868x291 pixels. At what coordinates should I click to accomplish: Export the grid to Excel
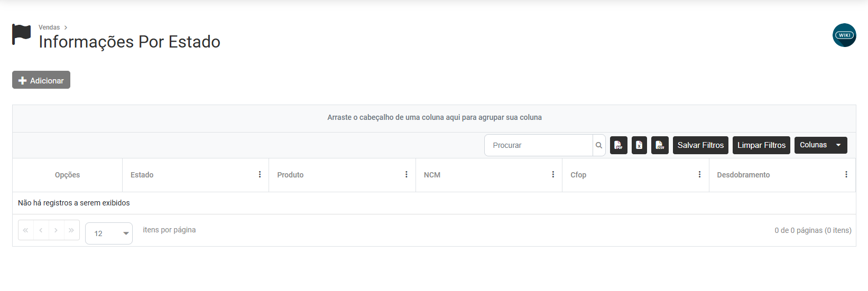pos(639,145)
